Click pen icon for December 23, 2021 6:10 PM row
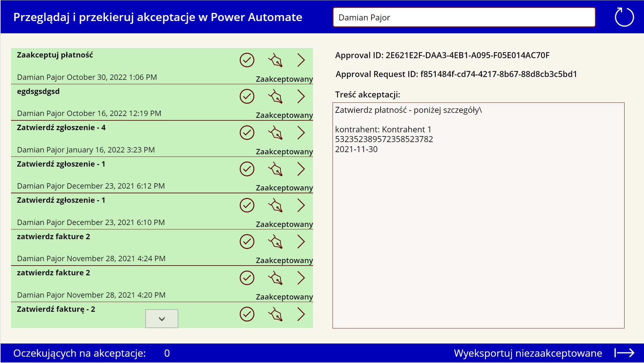The image size is (644, 363). [275, 205]
